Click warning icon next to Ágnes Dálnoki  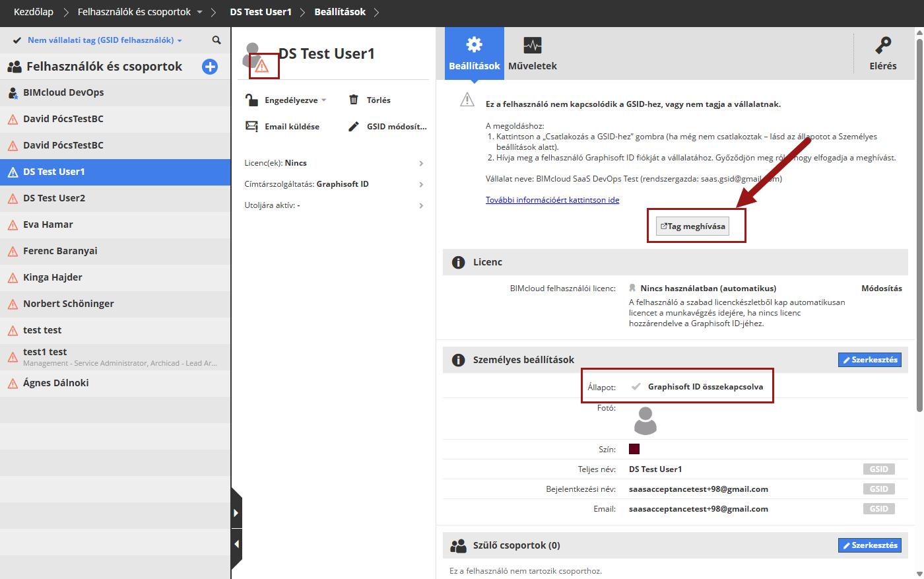pyautogui.click(x=13, y=384)
